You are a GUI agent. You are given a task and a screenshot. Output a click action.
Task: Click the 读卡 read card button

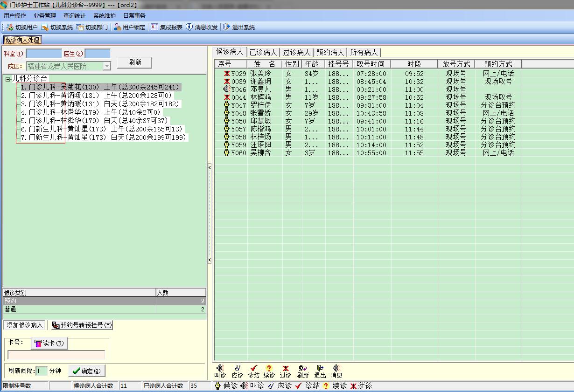pyautogui.click(x=49, y=344)
